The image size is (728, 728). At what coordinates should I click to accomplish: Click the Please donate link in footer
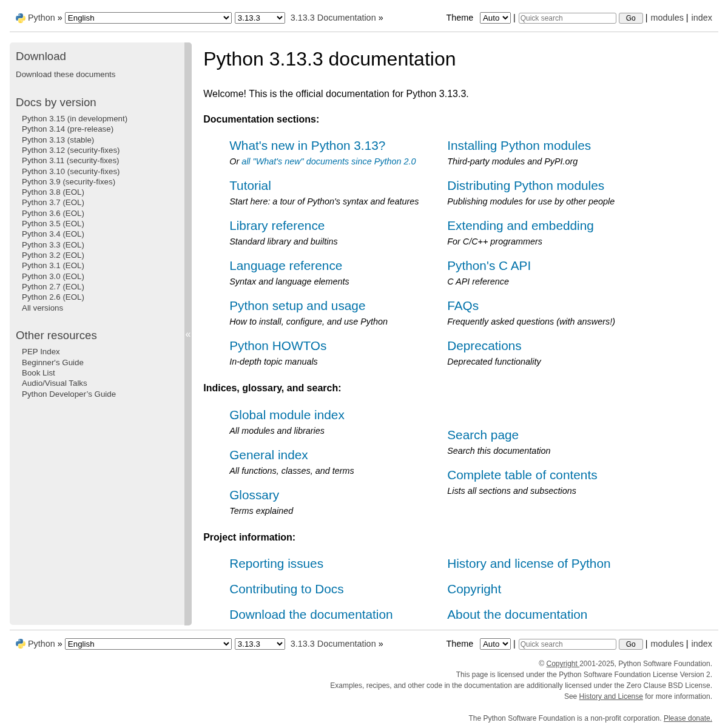coord(687,718)
